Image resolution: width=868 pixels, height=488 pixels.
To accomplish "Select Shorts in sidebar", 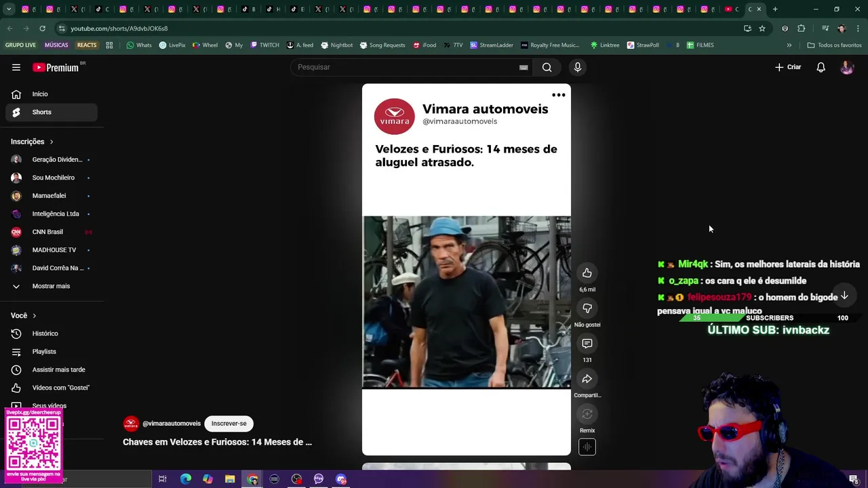I will 52,112.
